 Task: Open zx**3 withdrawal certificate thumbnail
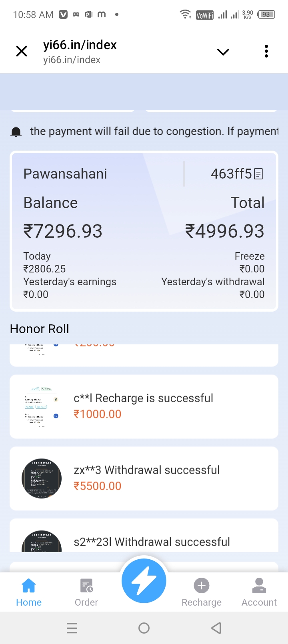click(42, 478)
